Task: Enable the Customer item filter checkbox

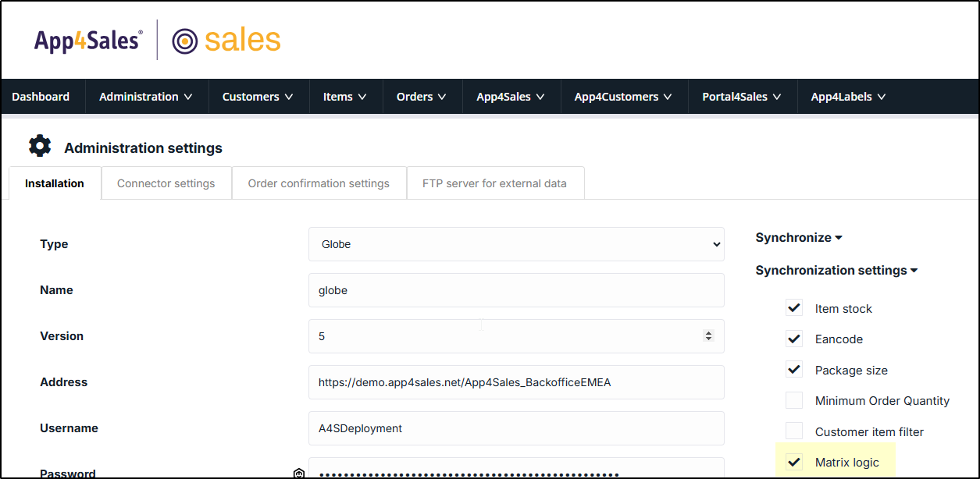Action: click(794, 431)
